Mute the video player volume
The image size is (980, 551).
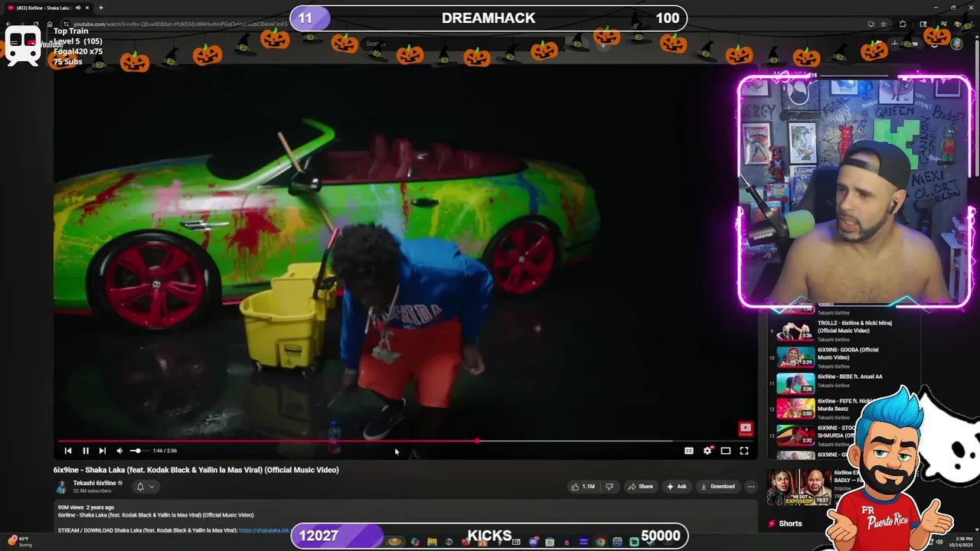click(x=119, y=451)
